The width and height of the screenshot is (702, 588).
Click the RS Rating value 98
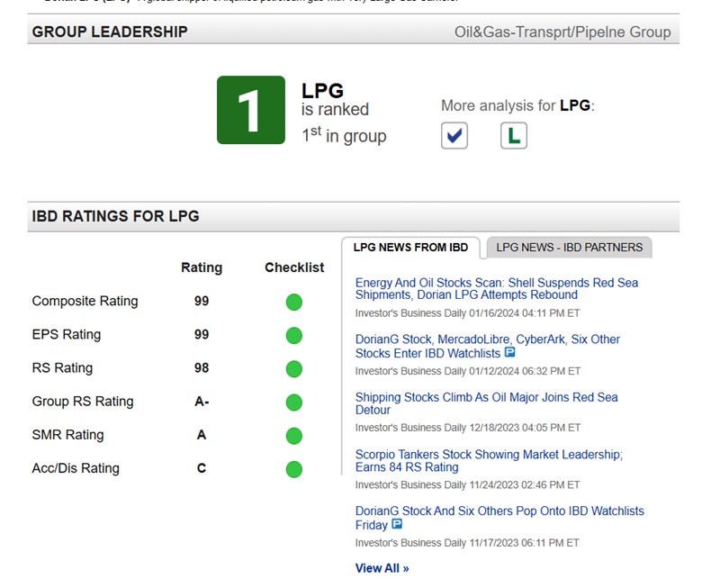(x=202, y=368)
